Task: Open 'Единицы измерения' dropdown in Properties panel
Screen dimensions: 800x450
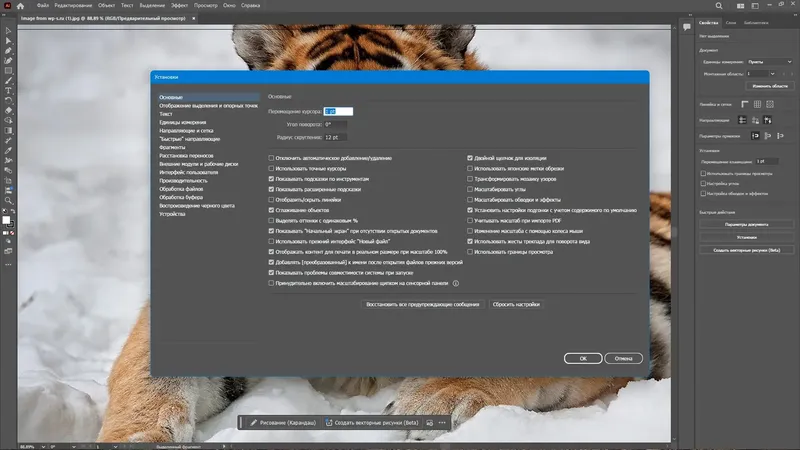Action: (769, 62)
